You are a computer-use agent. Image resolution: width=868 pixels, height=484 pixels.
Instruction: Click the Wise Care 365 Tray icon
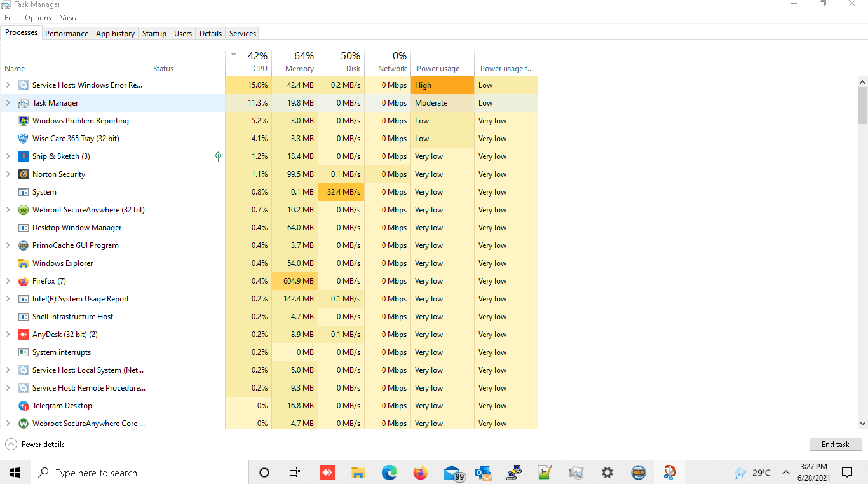pos(24,139)
